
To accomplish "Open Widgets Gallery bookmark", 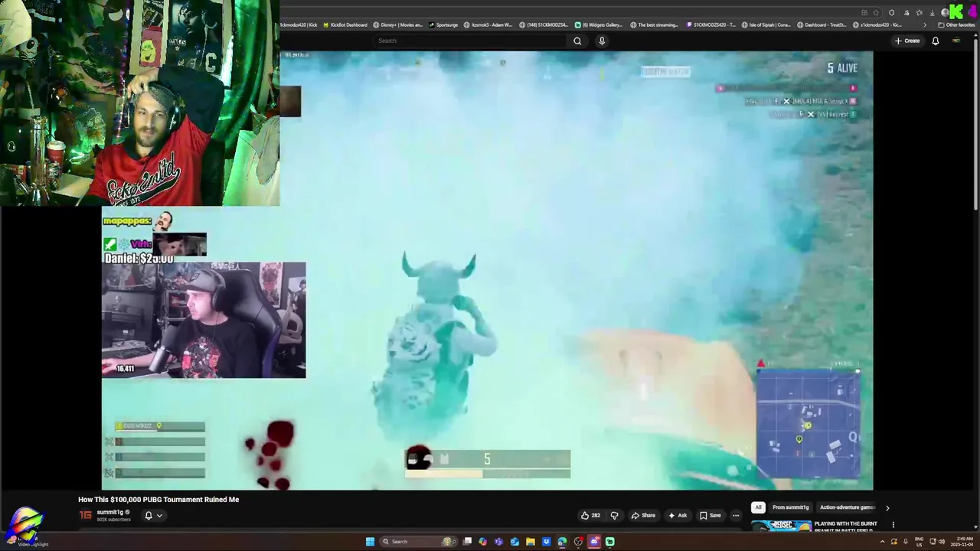I will point(599,24).
